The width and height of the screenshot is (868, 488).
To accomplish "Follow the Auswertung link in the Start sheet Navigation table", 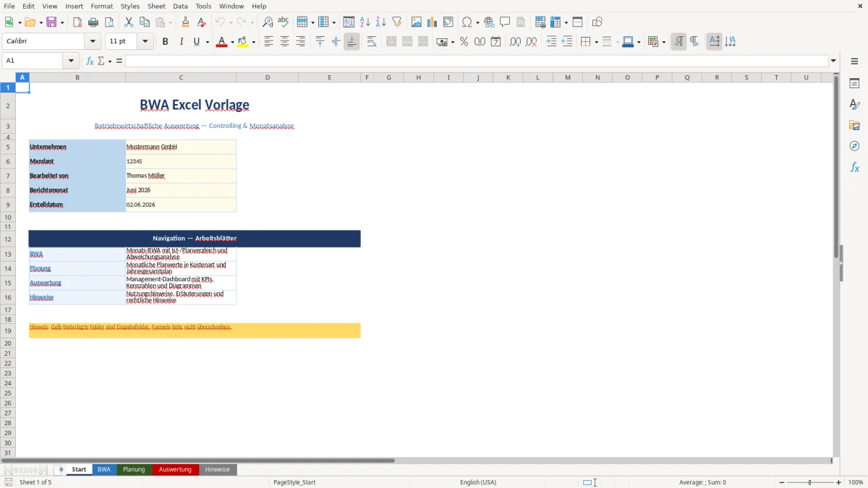I will tap(46, 283).
